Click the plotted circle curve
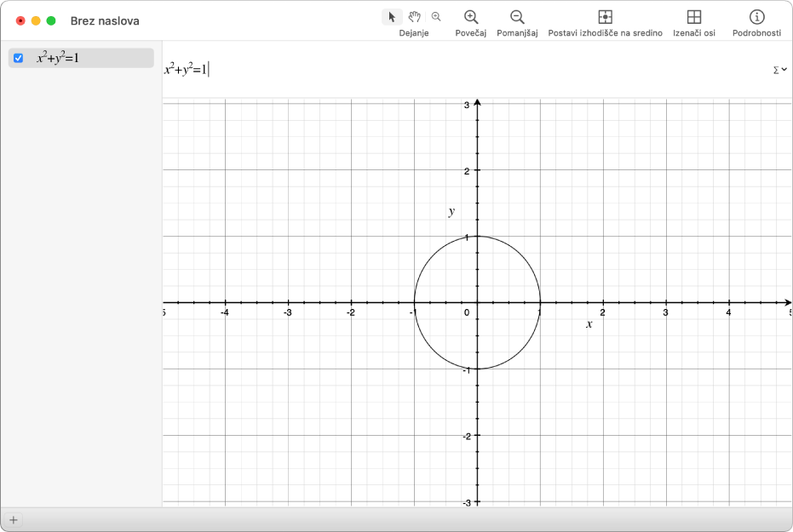 pos(522,255)
